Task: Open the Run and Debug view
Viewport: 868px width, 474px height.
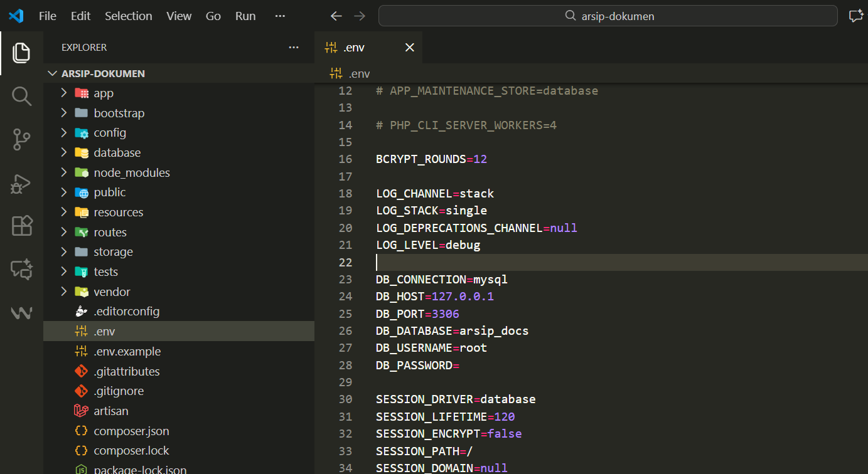Action: click(21, 184)
